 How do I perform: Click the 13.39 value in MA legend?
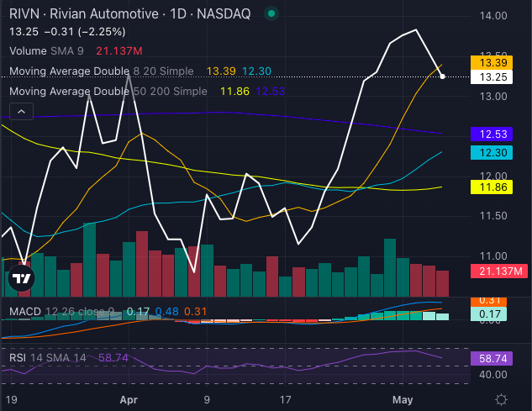click(221, 71)
